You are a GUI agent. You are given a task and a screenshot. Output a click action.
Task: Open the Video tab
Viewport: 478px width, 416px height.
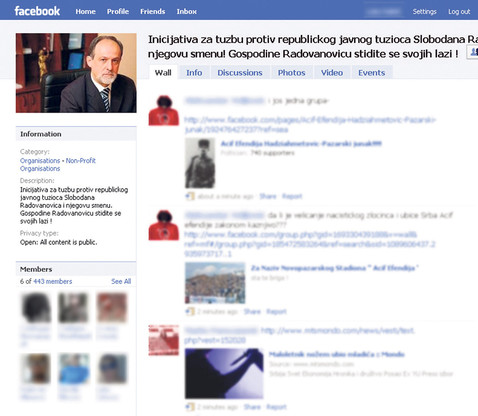coord(332,73)
